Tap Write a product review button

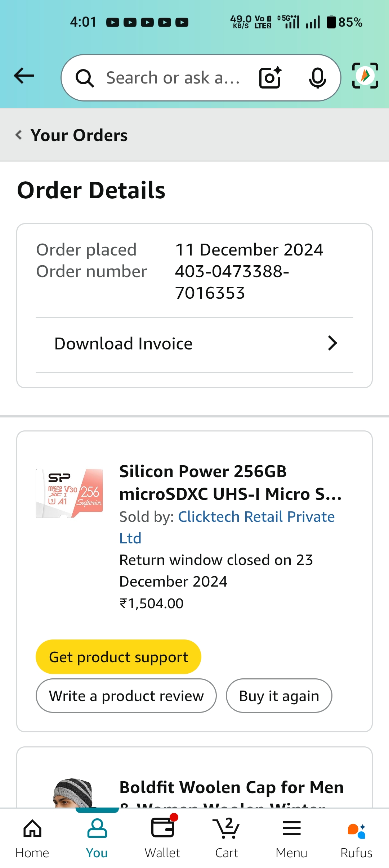click(126, 696)
